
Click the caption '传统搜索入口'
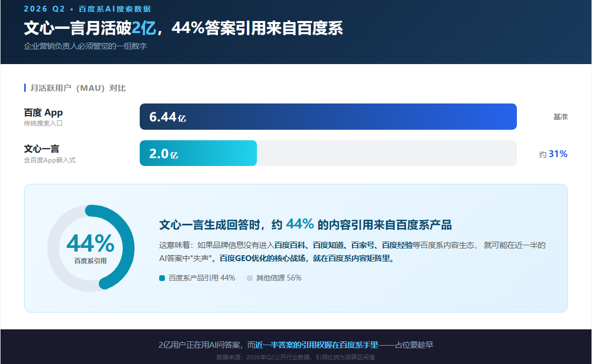(x=43, y=123)
